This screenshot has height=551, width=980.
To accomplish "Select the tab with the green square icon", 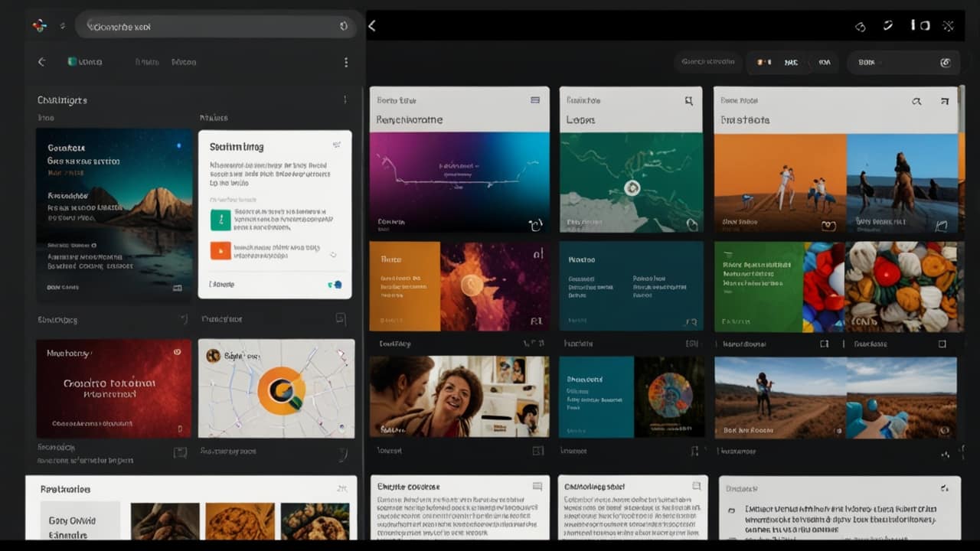I will pyautogui.click(x=85, y=62).
